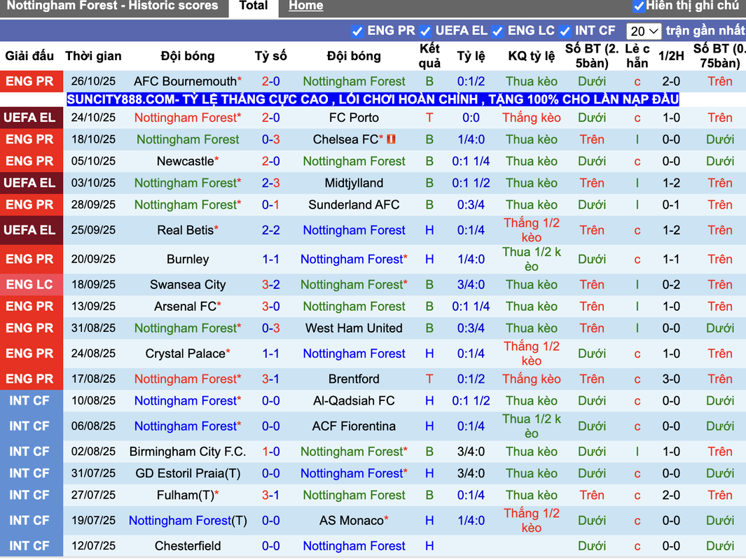
Task: Click the KQ tỷ lệ column header
Action: 532,56
